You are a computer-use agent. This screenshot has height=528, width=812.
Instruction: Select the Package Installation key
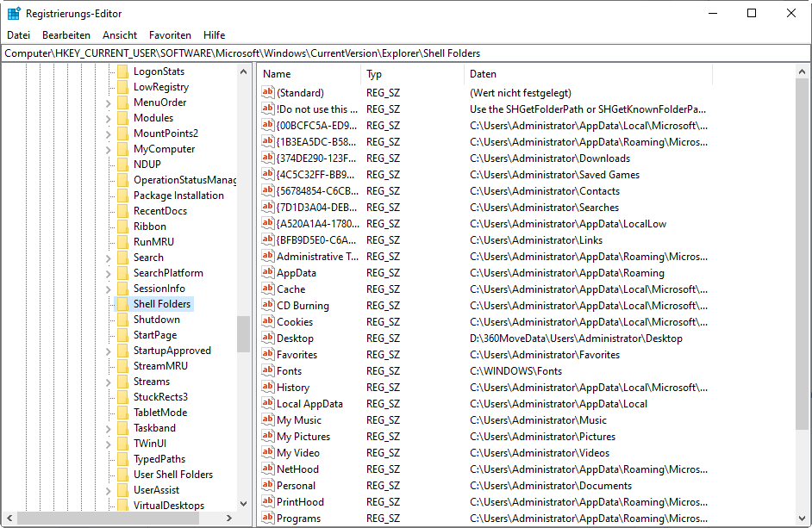[x=178, y=196]
